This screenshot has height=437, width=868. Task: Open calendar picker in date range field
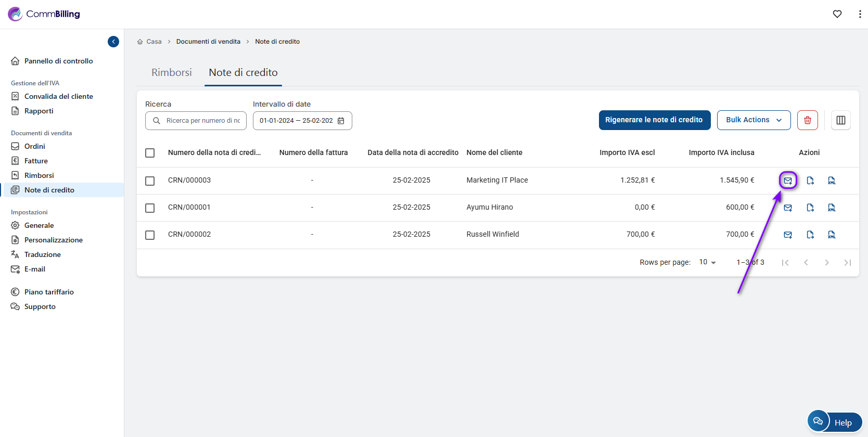pyautogui.click(x=341, y=121)
